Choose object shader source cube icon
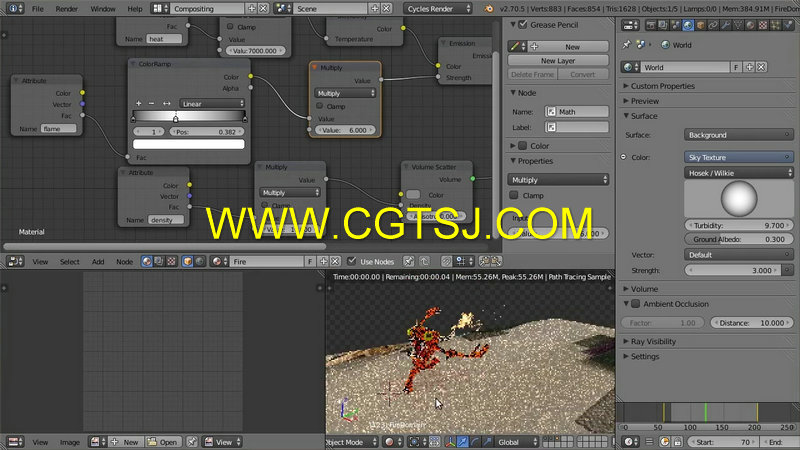The height and width of the screenshot is (450, 800). tap(187, 261)
